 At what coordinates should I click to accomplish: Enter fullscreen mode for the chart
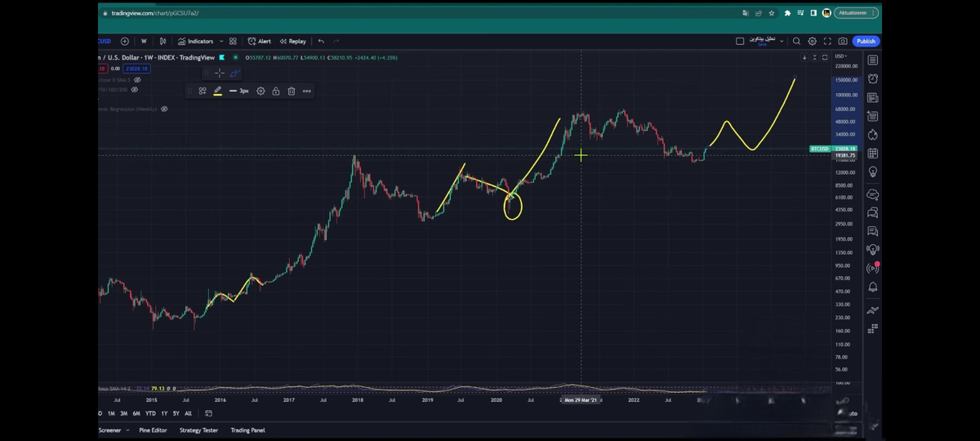[x=827, y=41]
